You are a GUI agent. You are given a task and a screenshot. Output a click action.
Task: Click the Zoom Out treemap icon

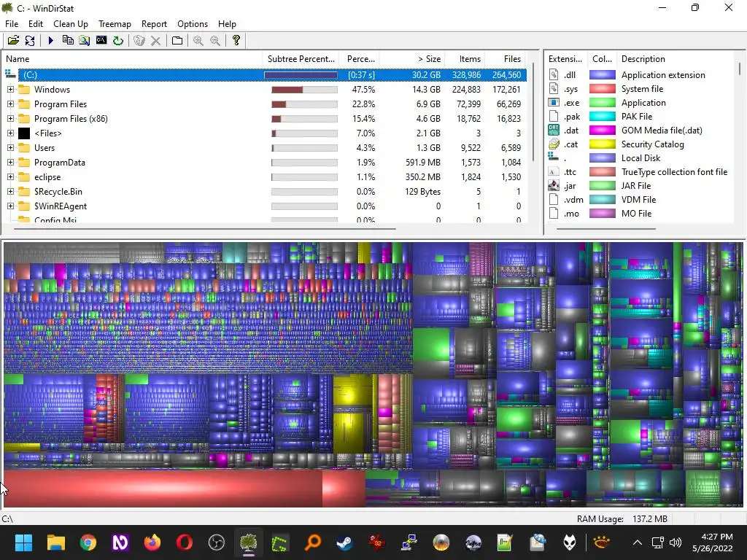pos(215,41)
